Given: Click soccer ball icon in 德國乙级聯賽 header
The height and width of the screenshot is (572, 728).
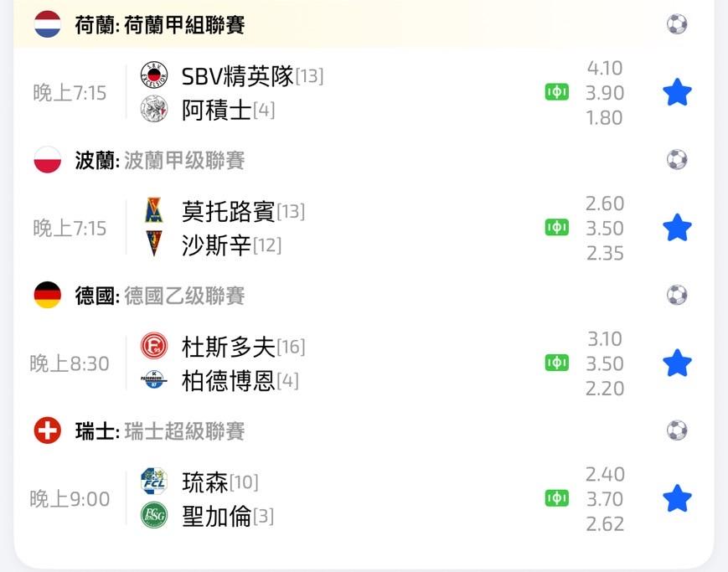Looking at the screenshot, I should [677, 295].
